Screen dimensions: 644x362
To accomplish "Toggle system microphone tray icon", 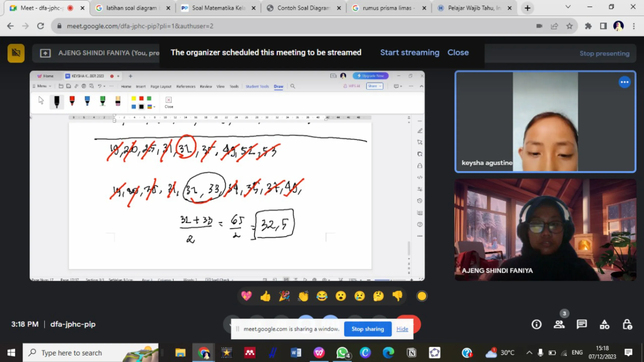I will (x=540, y=353).
